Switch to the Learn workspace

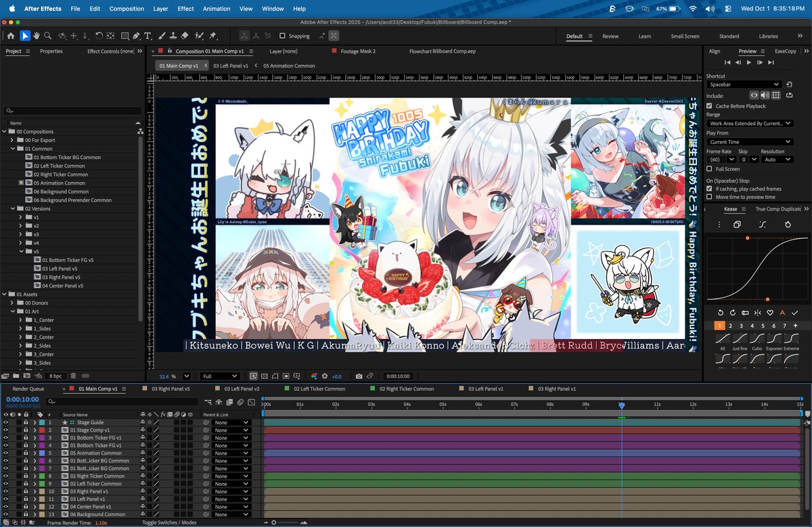(645, 37)
